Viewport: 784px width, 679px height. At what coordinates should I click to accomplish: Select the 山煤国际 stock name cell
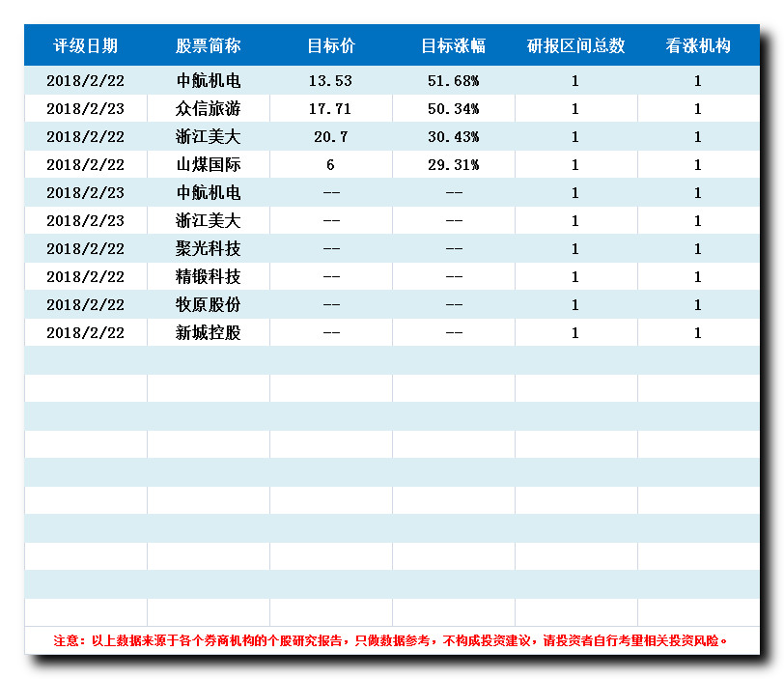(x=208, y=164)
